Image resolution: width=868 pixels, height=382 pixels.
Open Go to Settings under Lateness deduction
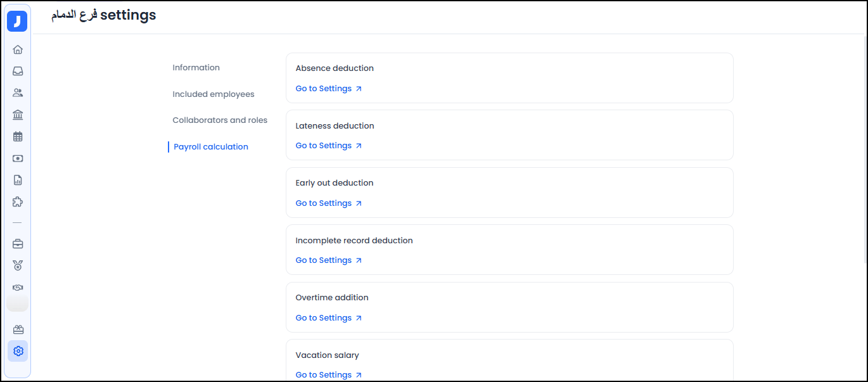point(324,145)
